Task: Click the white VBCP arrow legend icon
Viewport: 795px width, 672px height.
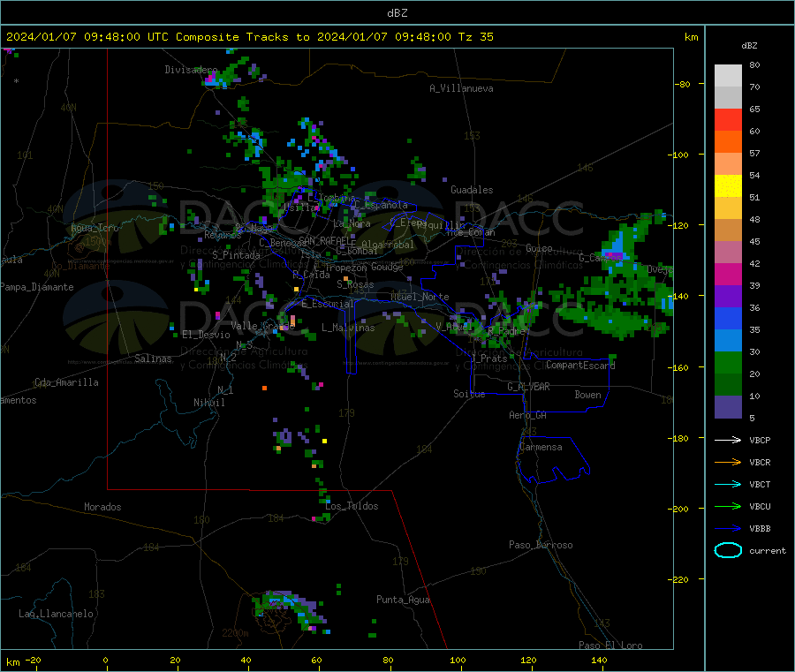Action: coord(728,440)
